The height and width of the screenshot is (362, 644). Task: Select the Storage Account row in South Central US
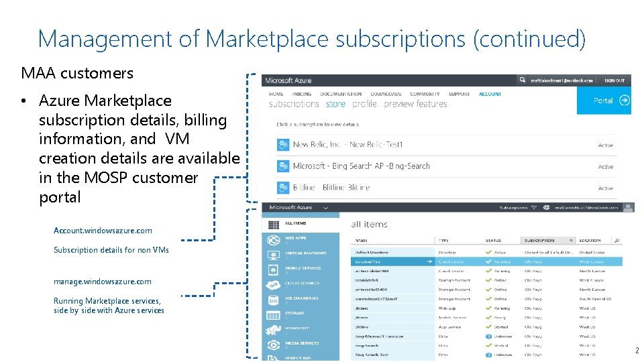(487, 299)
